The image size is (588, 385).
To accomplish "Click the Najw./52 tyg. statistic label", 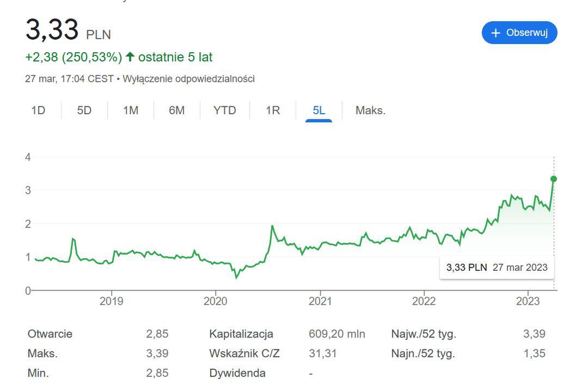I will 424,334.
